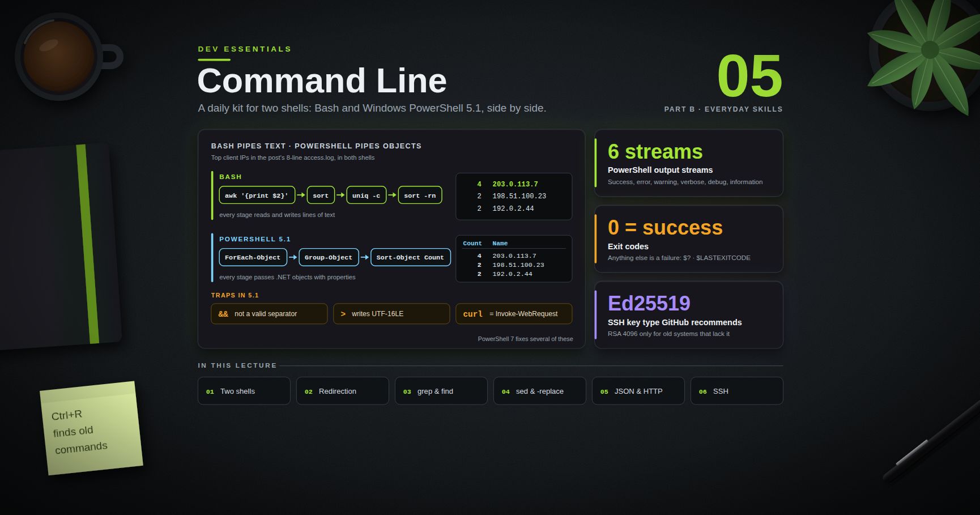The width and height of the screenshot is (980, 515).
Task: Click the "Ed25519" card heading
Action: coord(649,304)
